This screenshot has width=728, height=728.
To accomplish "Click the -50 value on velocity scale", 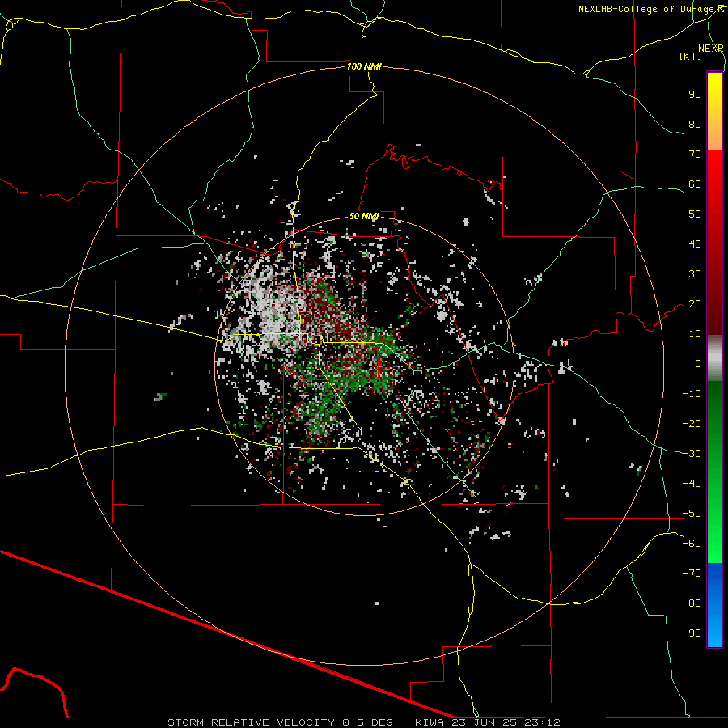I will click(692, 514).
